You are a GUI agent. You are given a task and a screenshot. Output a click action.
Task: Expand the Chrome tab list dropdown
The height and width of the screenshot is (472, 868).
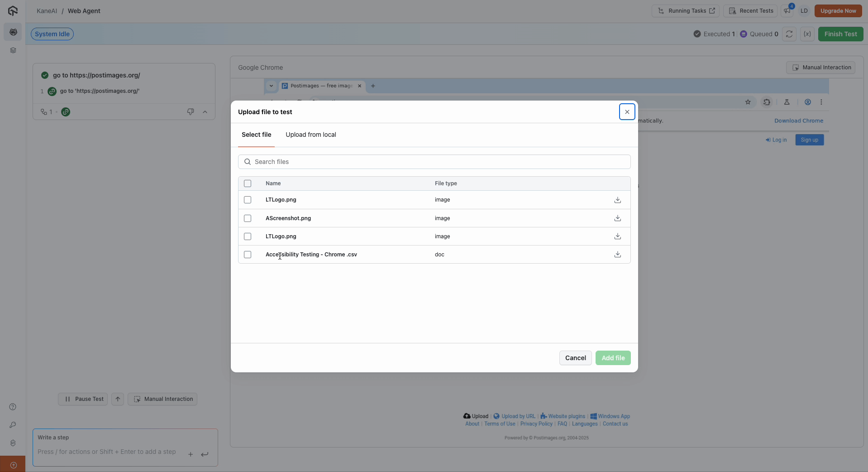(271, 86)
